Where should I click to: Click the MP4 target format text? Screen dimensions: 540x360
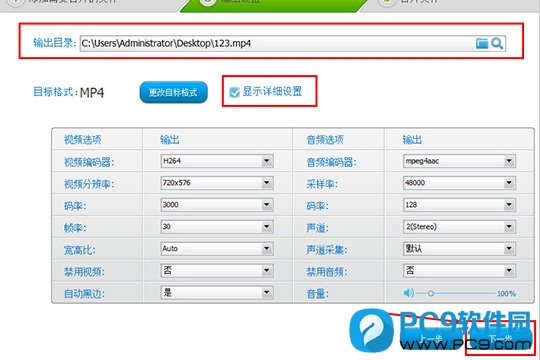tap(92, 93)
